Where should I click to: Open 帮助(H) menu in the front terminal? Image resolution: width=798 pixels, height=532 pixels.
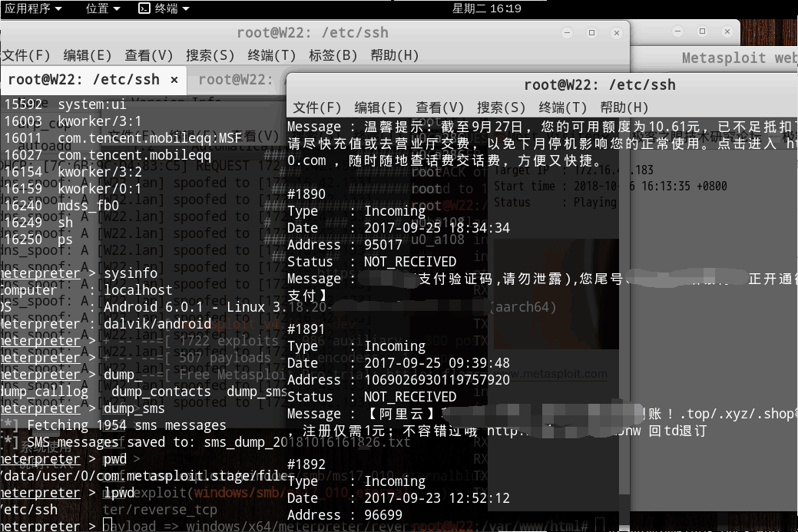624,107
